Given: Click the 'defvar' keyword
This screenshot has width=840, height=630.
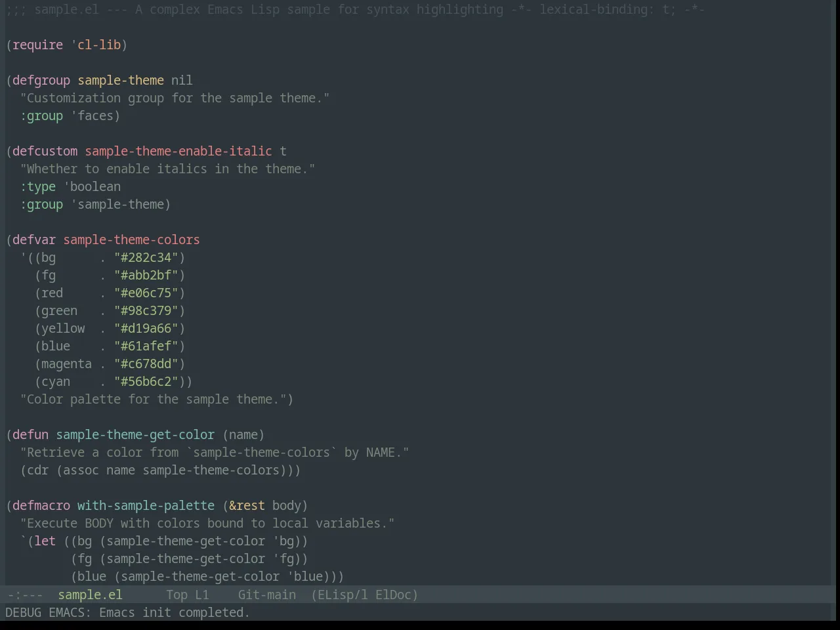Looking at the screenshot, I should point(34,240).
